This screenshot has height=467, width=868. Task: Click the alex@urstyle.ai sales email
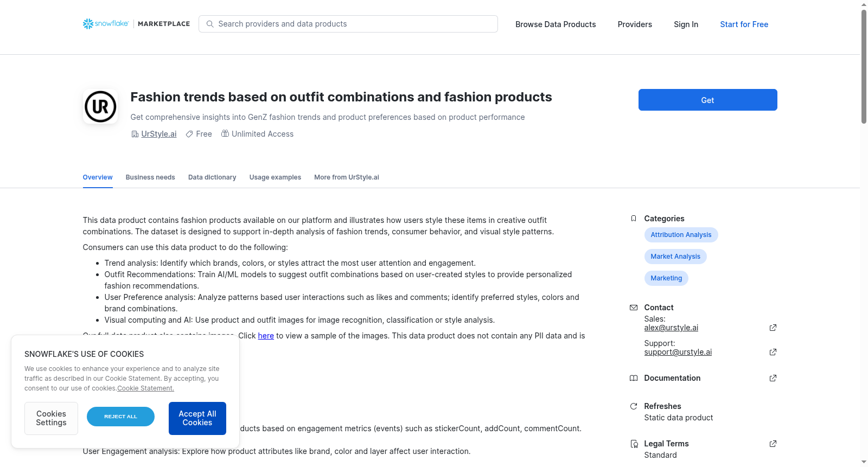pos(671,328)
